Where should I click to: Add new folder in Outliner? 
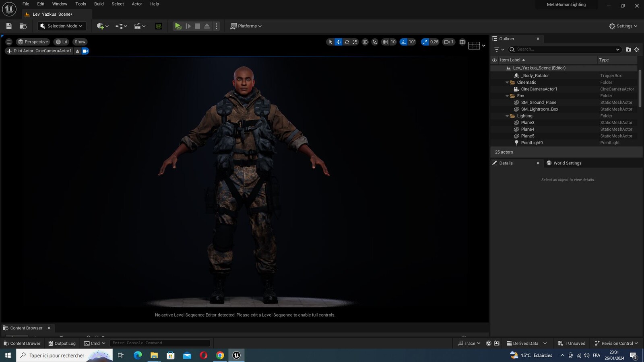click(628, 49)
